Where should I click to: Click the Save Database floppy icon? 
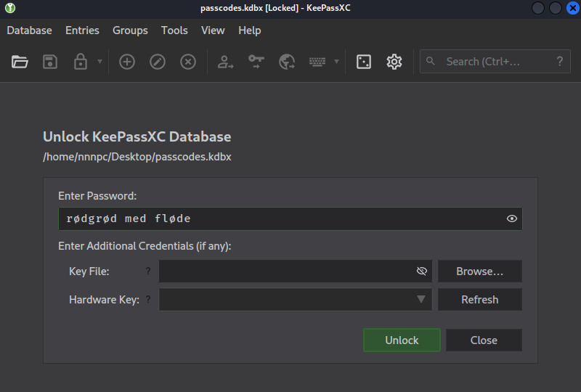point(50,62)
